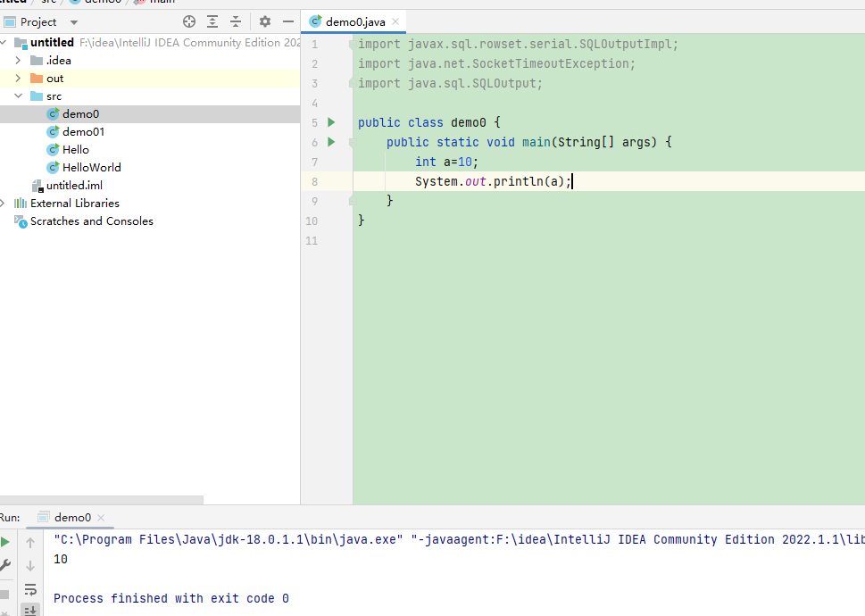Click Up the stack trace arrow
Image resolution: width=865 pixels, height=616 pixels.
[30, 543]
